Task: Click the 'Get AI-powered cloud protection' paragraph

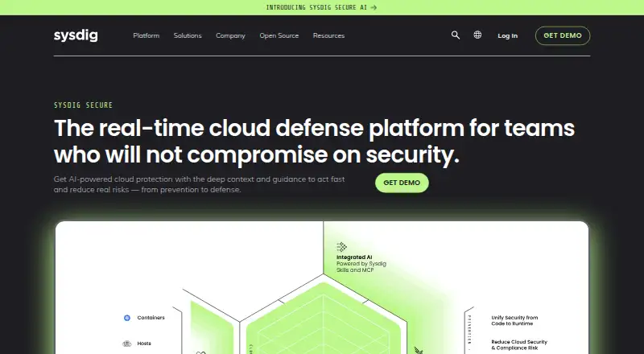Action: coord(199,184)
